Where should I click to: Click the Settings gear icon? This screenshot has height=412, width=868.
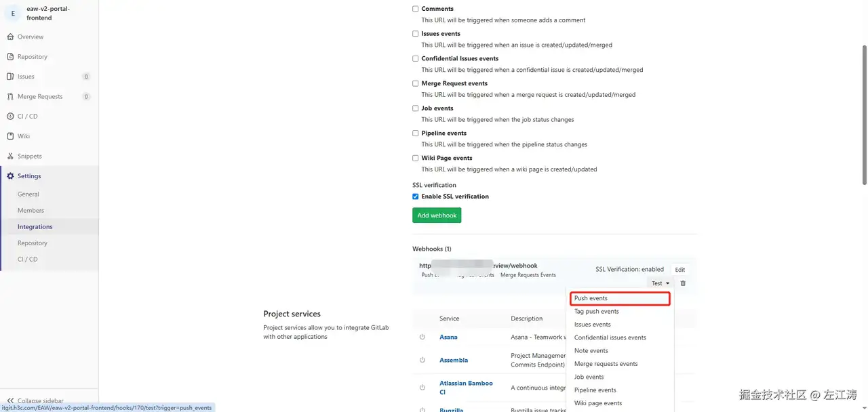pos(10,176)
